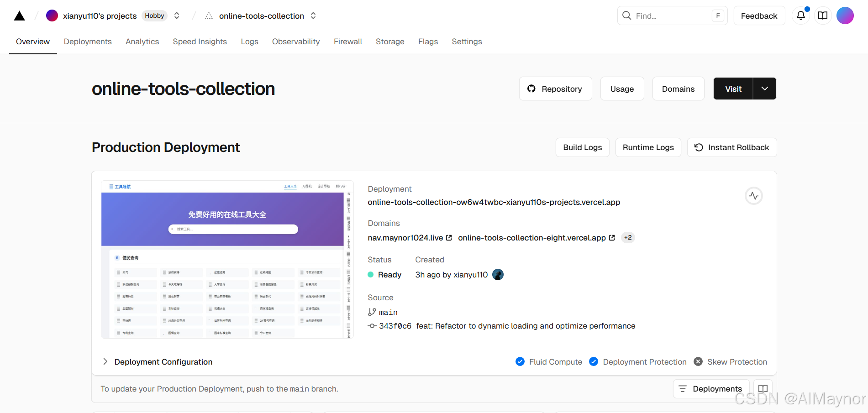Screen dimensions: 868x413
Task: Click the Deployments list button at bottom
Action: coord(711,389)
